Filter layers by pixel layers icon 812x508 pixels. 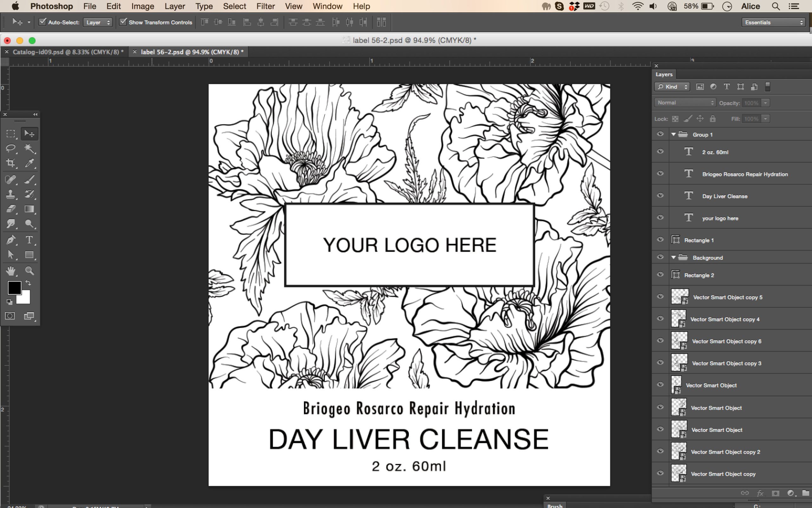pos(700,87)
